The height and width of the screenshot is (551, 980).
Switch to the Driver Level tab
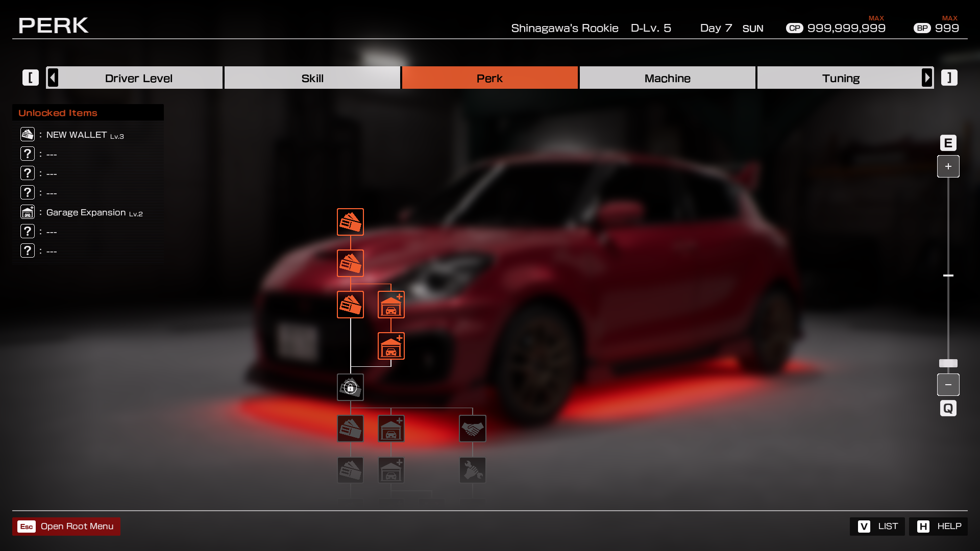click(x=139, y=78)
